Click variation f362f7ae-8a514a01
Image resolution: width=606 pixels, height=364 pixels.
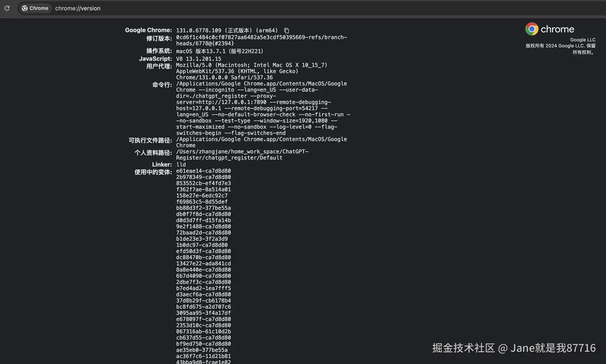(x=203, y=189)
